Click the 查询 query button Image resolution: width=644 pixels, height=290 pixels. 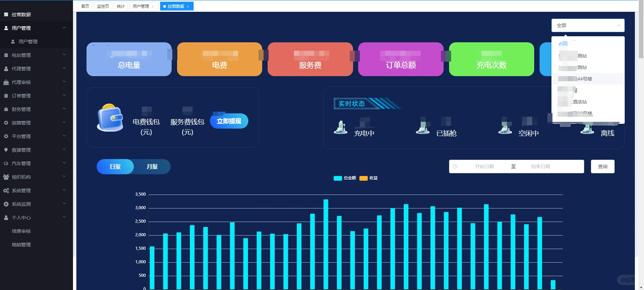click(603, 166)
